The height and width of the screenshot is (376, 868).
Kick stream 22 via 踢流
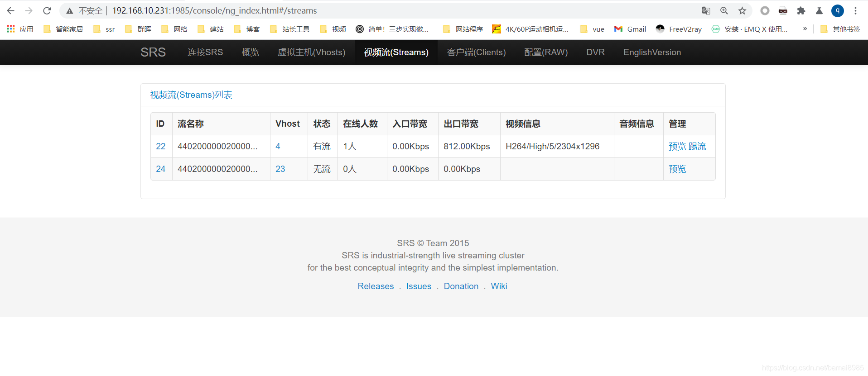[697, 146]
